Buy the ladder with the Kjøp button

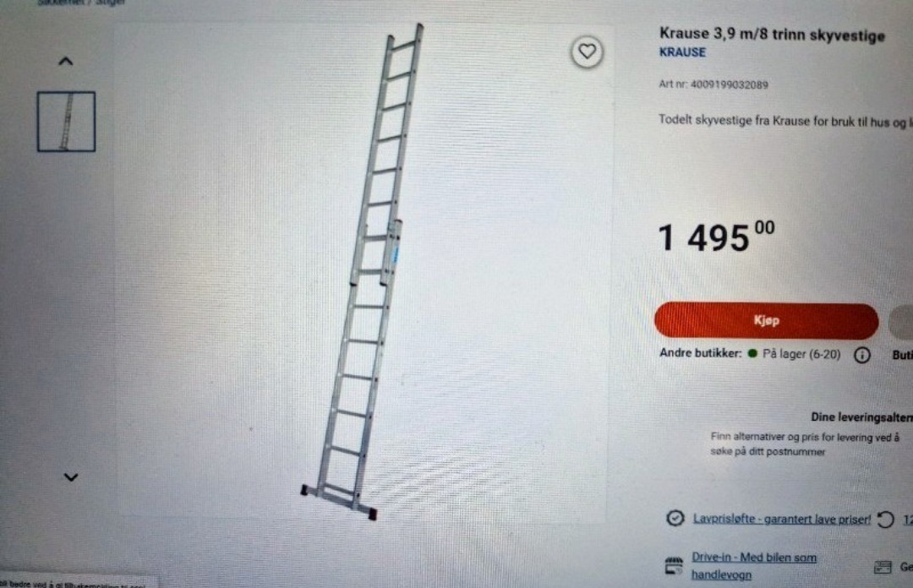pyautogui.click(x=766, y=321)
